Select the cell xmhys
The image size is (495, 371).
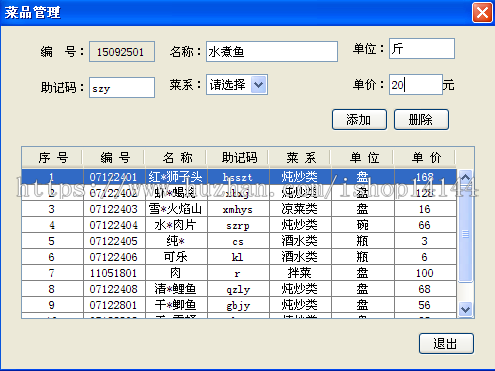tap(238, 209)
